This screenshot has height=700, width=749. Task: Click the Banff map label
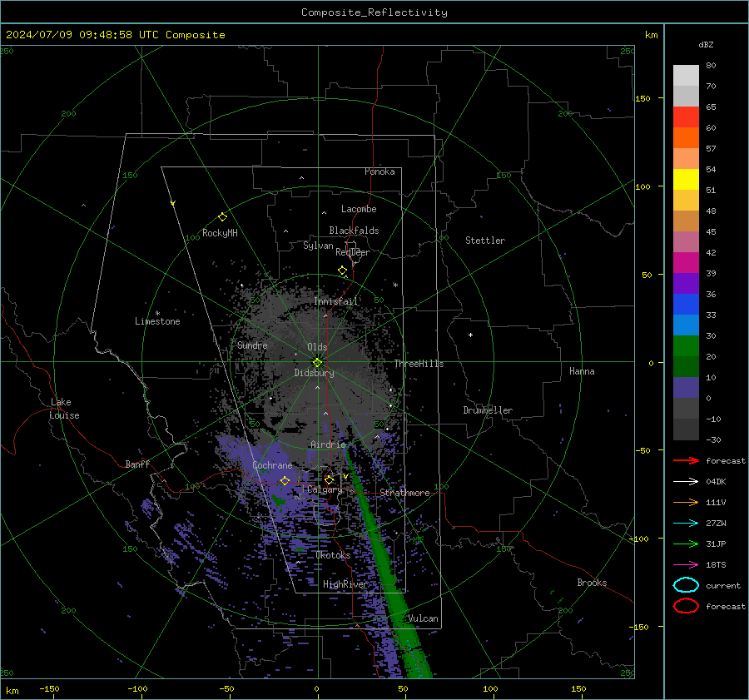[137, 464]
